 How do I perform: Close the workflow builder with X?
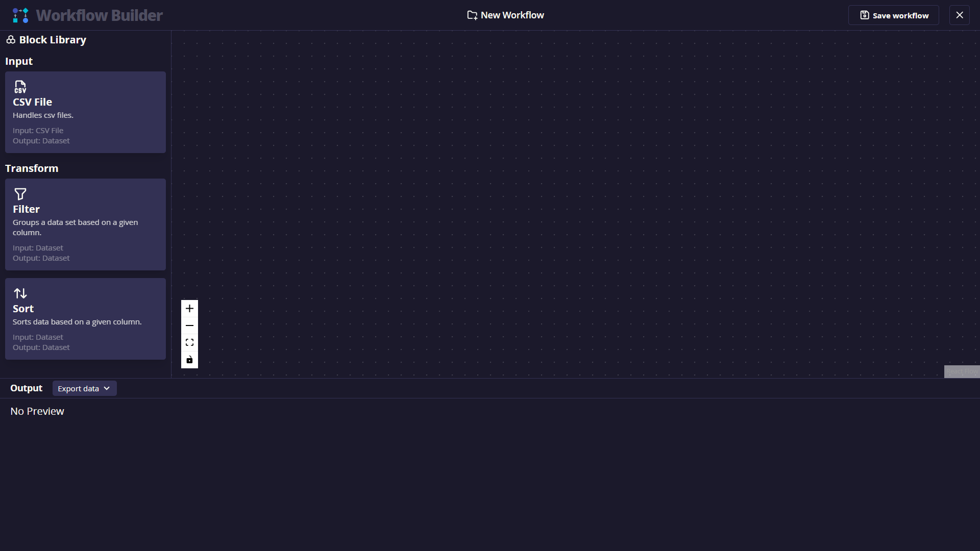pos(959,15)
